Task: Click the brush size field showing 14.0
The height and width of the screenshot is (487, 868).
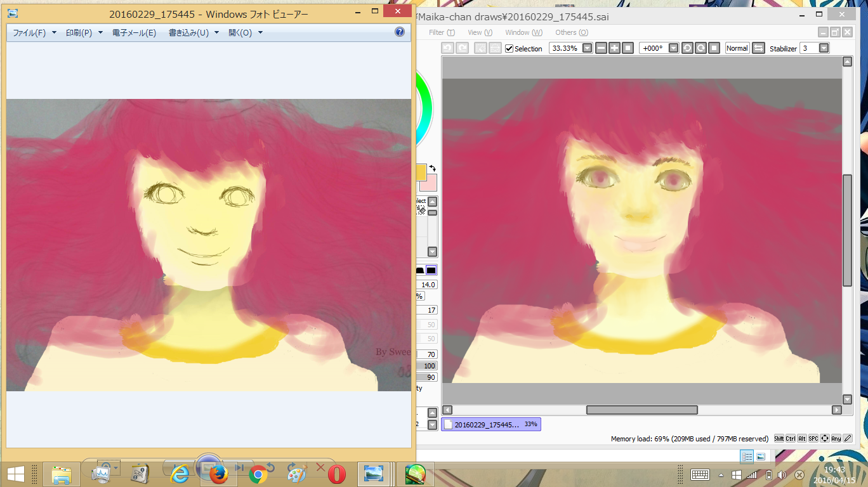Action: pos(428,285)
